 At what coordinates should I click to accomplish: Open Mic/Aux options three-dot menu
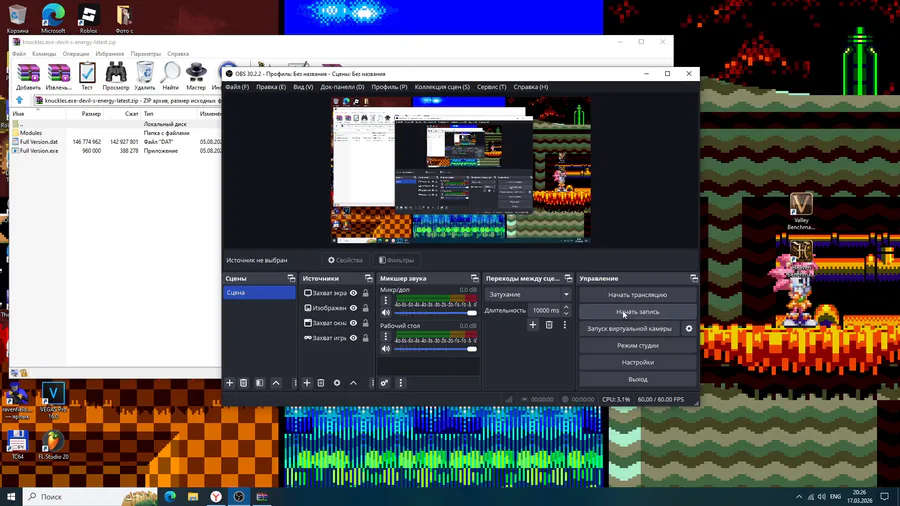386,301
